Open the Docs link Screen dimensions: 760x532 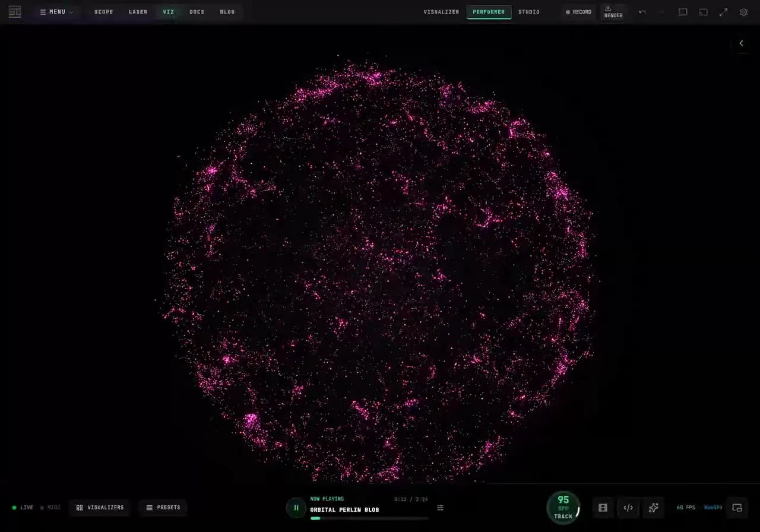pos(197,12)
